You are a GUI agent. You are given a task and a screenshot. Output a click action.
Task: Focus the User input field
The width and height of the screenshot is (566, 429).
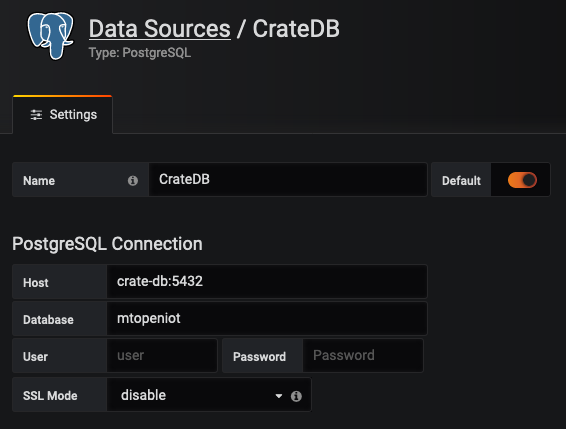click(x=162, y=356)
